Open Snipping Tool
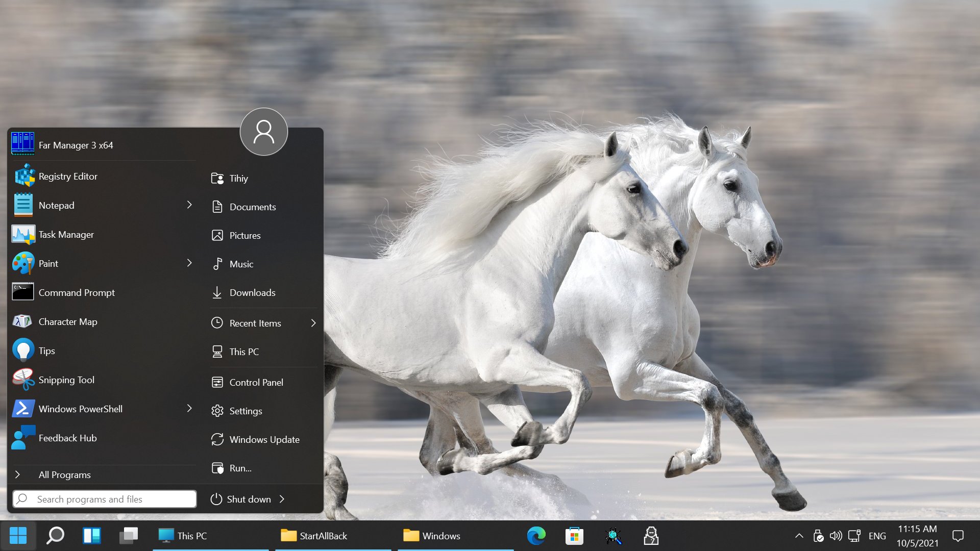Viewport: 980px width, 551px height. [x=65, y=380]
